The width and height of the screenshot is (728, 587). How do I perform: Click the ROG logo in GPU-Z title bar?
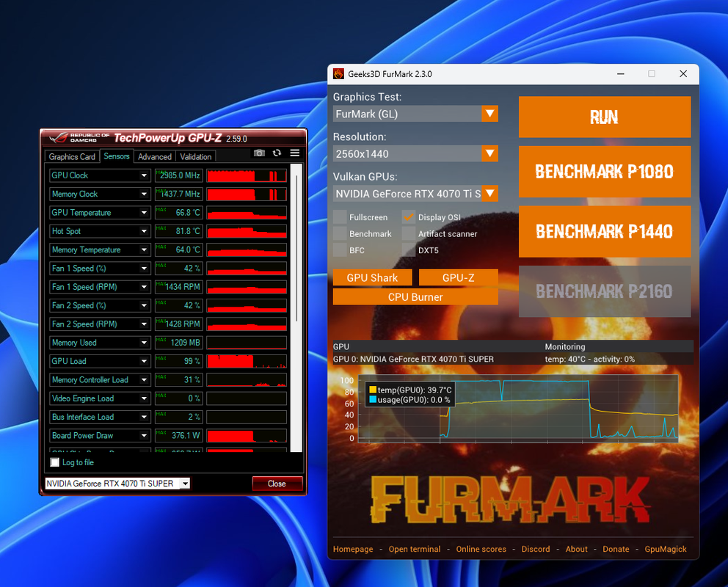click(x=59, y=138)
